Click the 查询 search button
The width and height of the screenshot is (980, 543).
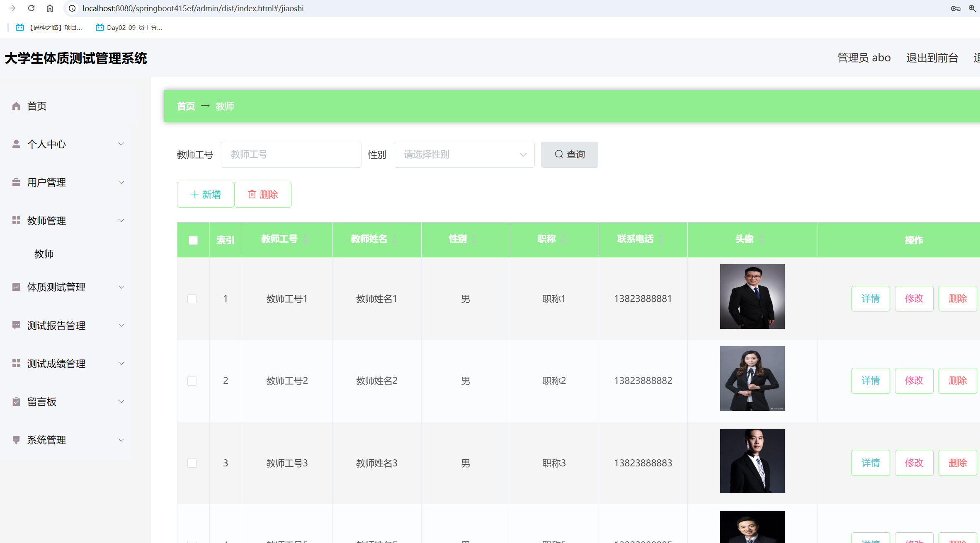(x=569, y=154)
